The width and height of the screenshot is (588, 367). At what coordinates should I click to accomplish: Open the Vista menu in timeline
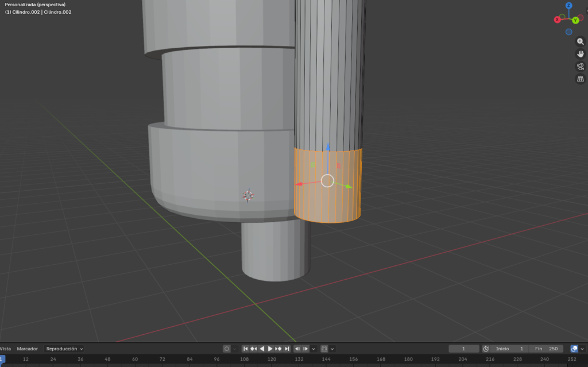[5, 349]
